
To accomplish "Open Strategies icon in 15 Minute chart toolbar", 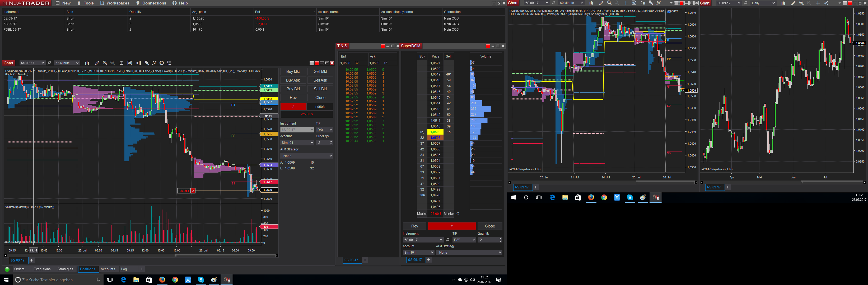I will [154, 63].
